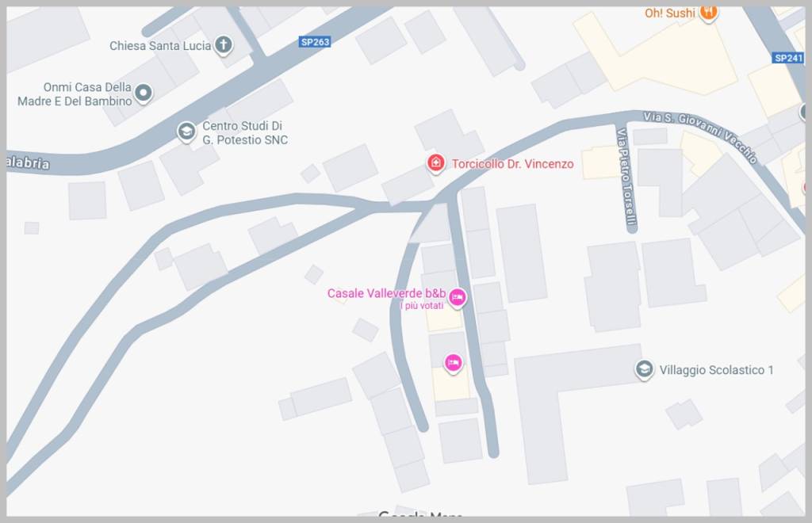812x523 pixels.
Task: Select the Centro Studi Di G. Potestio SNC label
Action: [245, 132]
